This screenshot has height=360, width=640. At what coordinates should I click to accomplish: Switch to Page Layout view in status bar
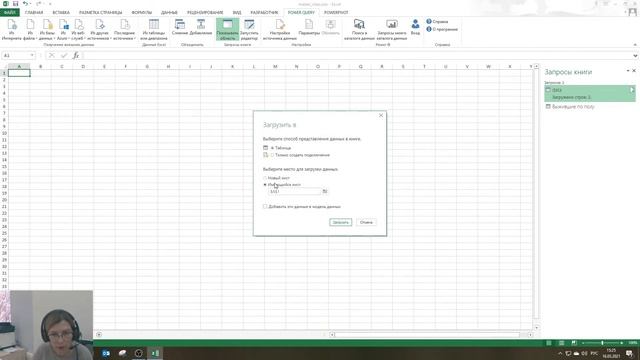(561, 343)
